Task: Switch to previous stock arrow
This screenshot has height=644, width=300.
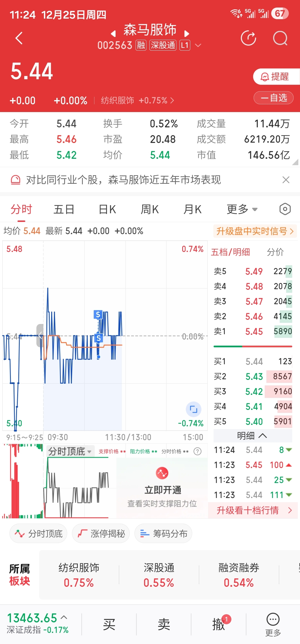Action: click(x=113, y=34)
